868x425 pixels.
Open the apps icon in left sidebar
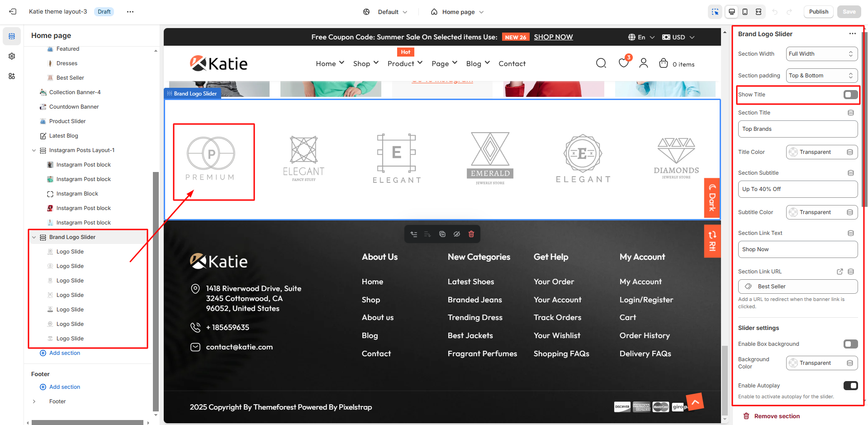pyautogui.click(x=12, y=76)
